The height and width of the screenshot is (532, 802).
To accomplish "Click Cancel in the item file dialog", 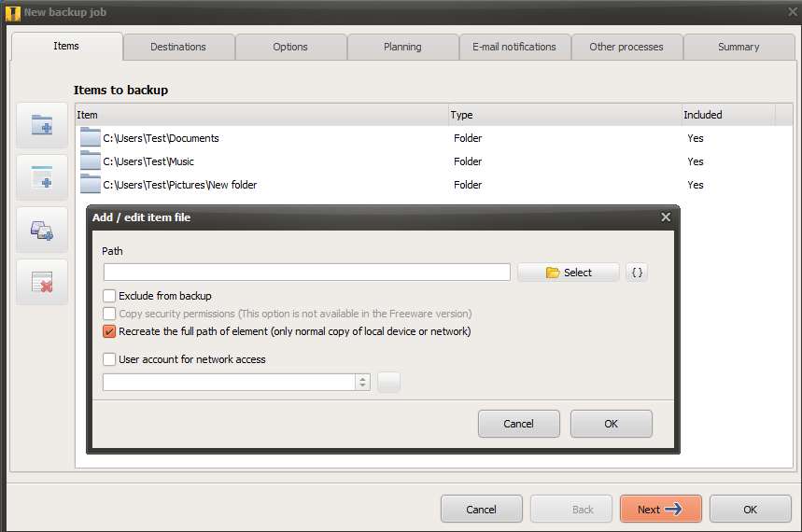I will pyautogui.click(x=519, y=424).
